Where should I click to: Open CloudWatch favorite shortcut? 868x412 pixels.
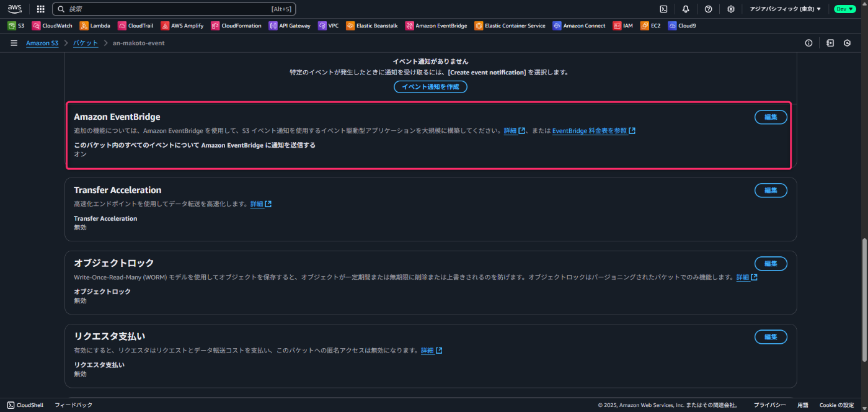[x=52, y=26]
